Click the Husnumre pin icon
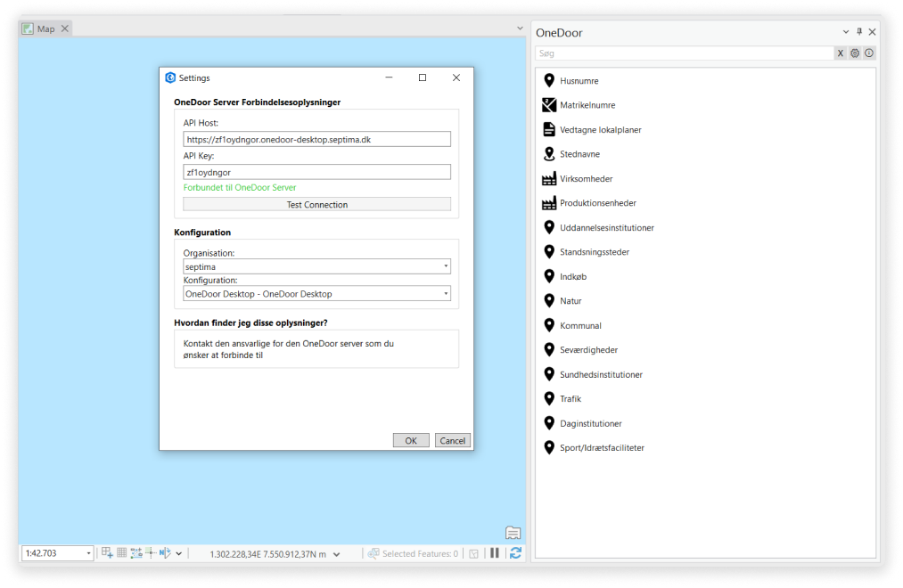This screenshot has height=588, width=903. 549,80
